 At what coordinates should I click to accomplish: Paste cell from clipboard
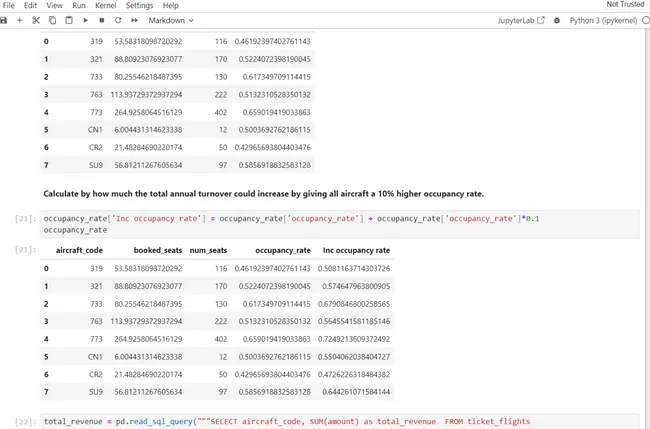point(69,20)
